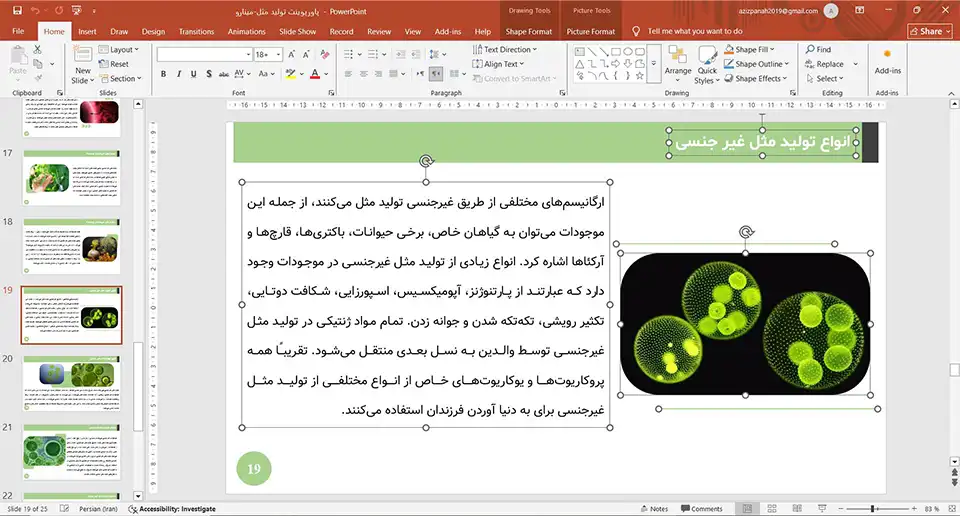Open the Font dialog launcher

pyautogui.click(x=331, y=93)
